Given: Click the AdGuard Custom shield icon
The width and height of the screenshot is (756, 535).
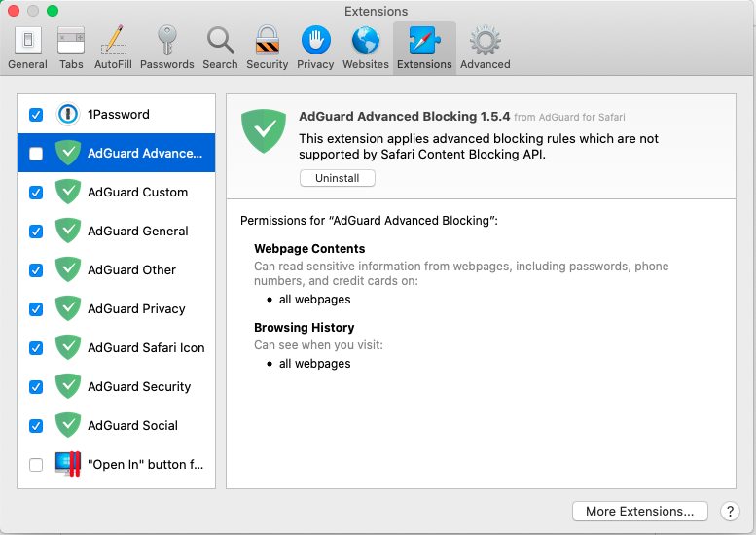Looking at the screenshot, I should [68, 192].
